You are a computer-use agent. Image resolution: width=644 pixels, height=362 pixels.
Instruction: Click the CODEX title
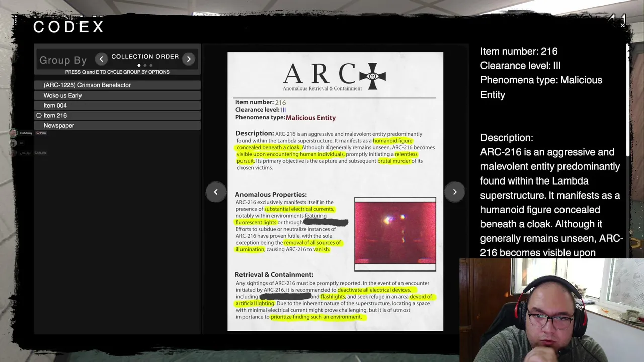pos(68,27)
